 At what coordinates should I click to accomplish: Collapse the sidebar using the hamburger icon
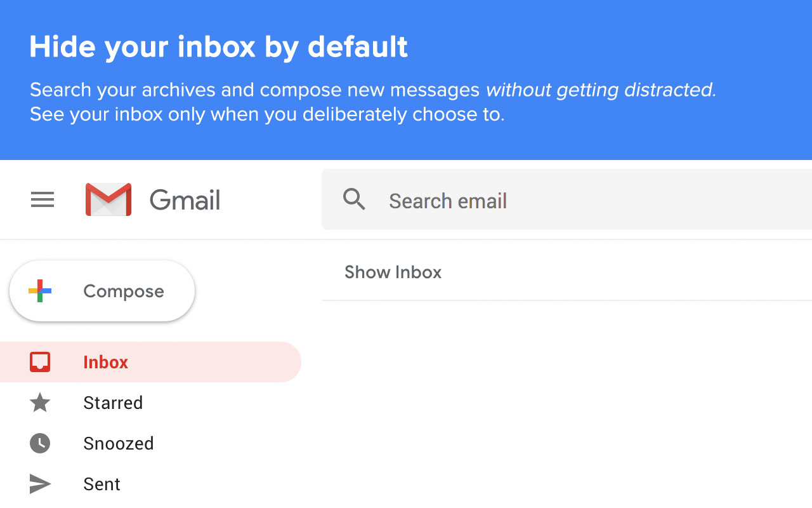tap(42, 199)
